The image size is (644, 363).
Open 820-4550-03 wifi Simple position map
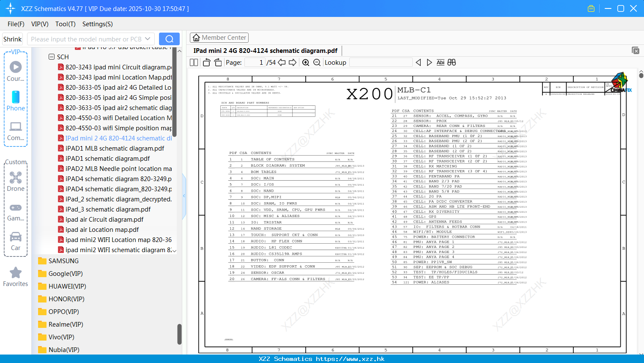[x=115, y=128]
